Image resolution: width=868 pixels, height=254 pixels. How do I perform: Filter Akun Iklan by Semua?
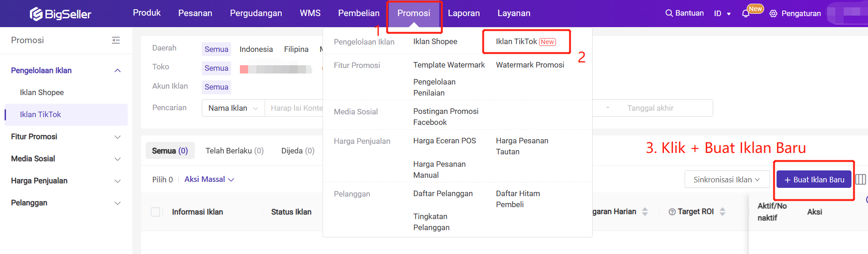tap(216, 87)
